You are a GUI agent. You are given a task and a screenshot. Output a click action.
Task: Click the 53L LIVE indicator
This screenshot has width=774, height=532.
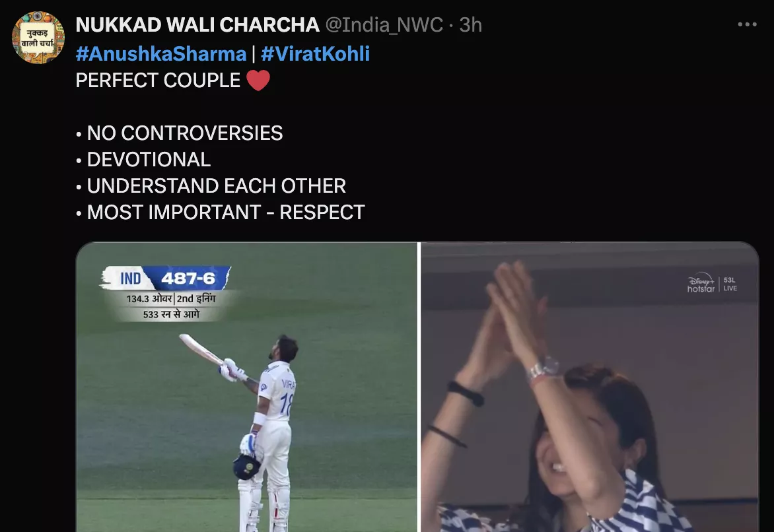point(730,284)
